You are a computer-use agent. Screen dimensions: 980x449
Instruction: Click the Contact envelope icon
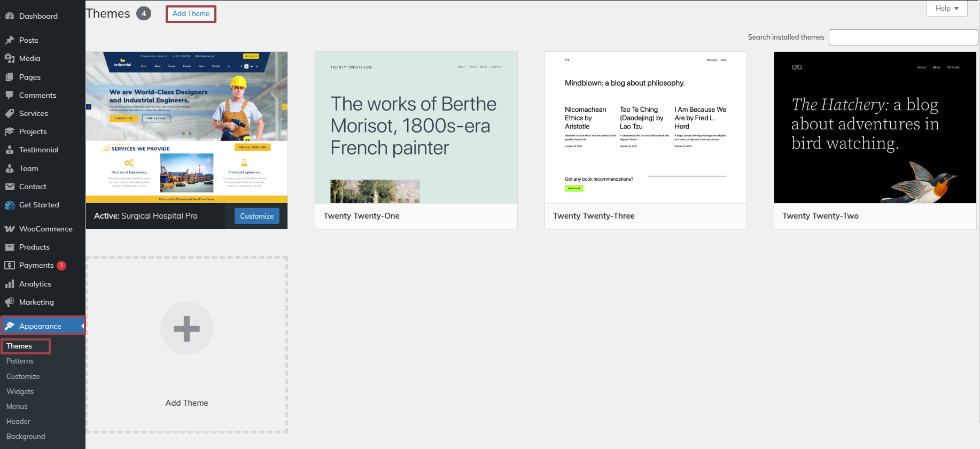click(x=10, y=187)
